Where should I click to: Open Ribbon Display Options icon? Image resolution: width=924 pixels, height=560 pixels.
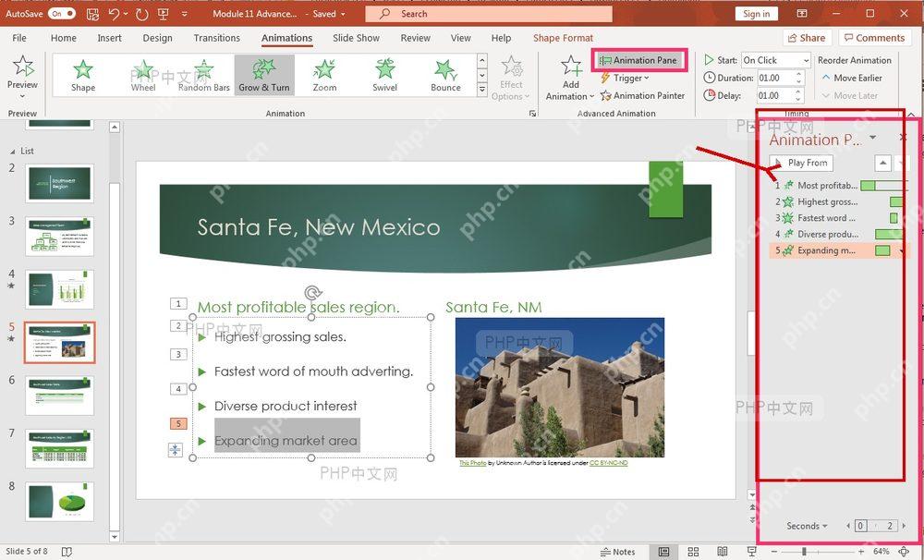pyautogui.click(x=802, y=14)
